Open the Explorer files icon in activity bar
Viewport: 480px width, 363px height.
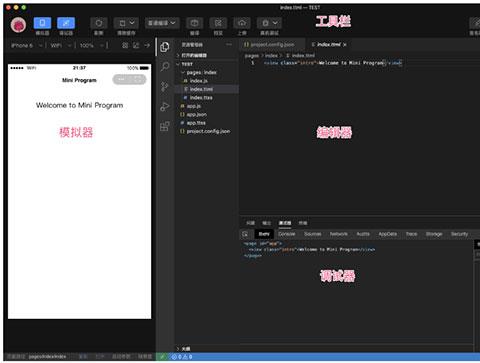coord(165,47)
